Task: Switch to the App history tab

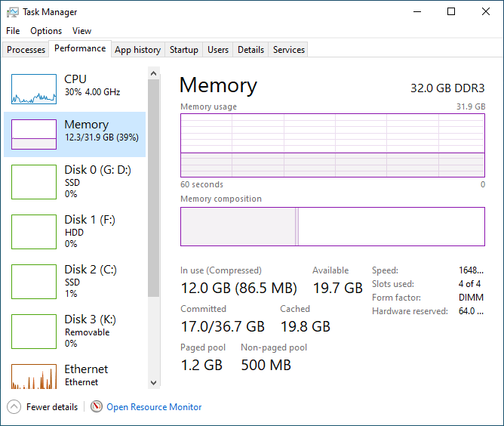Action: [138, 50]
